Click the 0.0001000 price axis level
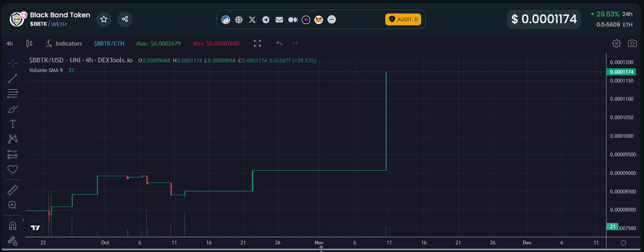The width and height of the screenshot is (644, 252). 621,136
